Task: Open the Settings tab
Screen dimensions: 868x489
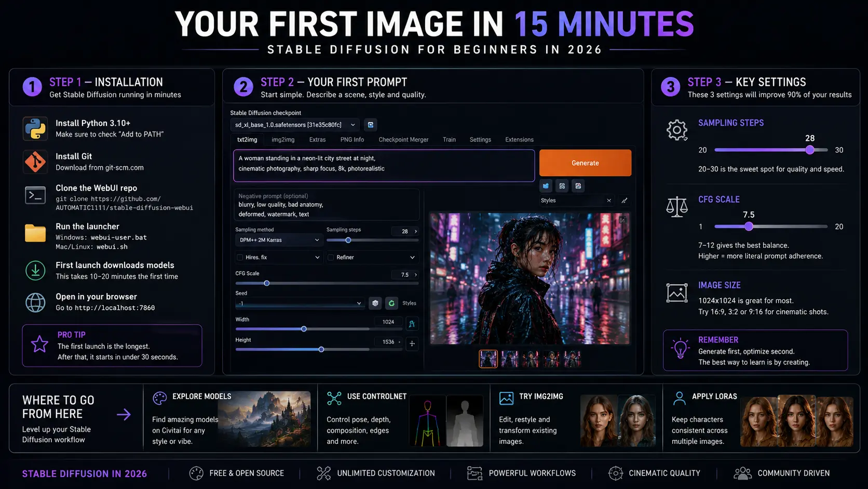Action: 480,140
